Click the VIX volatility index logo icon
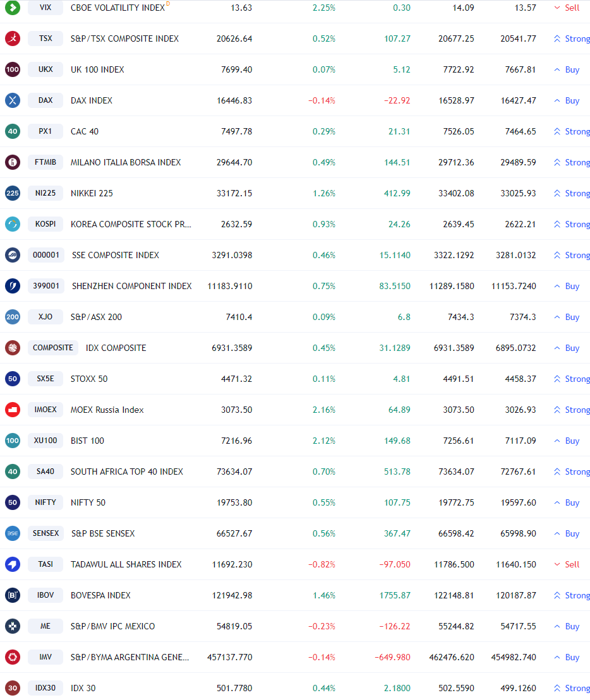The width and height of the screenshot is (590, 700). coord(13,8)
